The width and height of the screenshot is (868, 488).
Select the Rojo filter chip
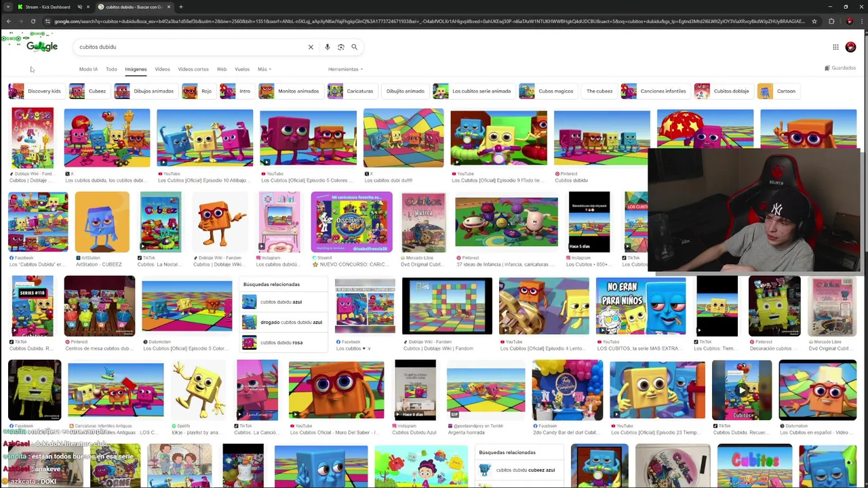(198, 91)
